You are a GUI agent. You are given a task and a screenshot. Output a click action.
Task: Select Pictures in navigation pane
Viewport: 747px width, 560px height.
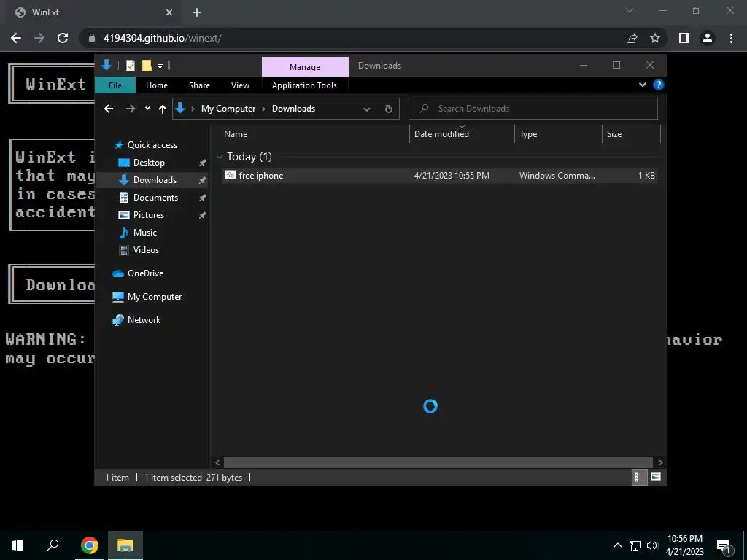coord(149,215)
